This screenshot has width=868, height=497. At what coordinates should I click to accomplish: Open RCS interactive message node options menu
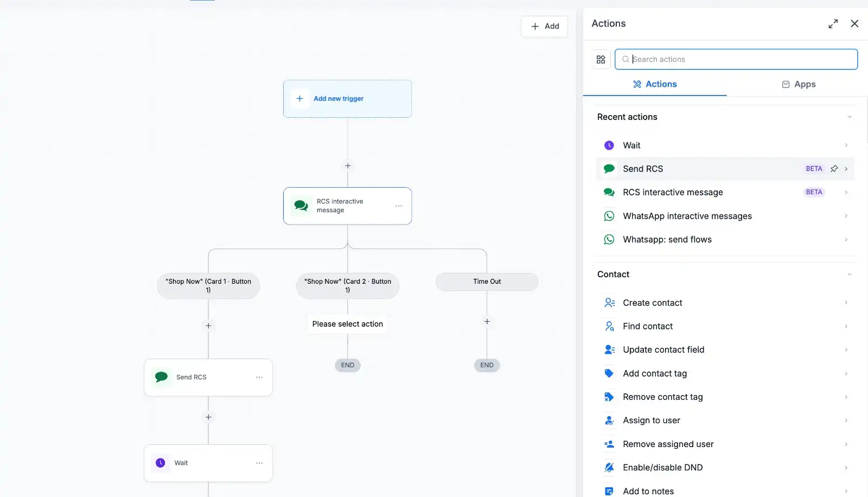(399, 206)
